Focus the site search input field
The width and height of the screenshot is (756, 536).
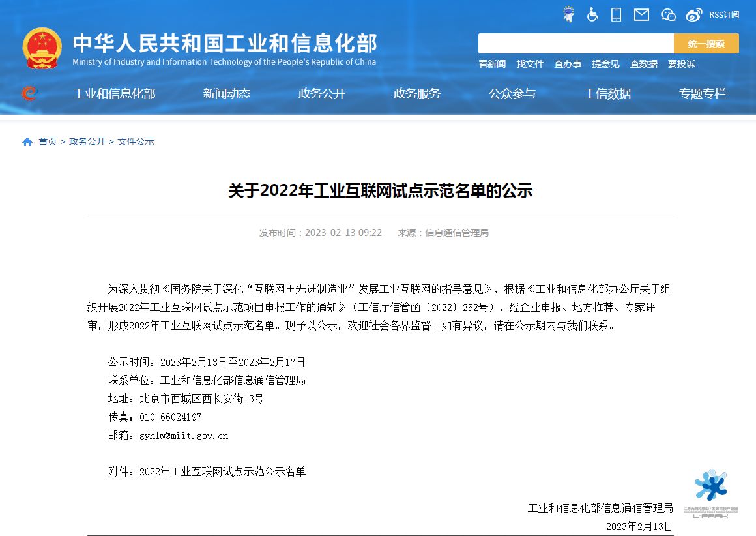click(x=575, y=44)
